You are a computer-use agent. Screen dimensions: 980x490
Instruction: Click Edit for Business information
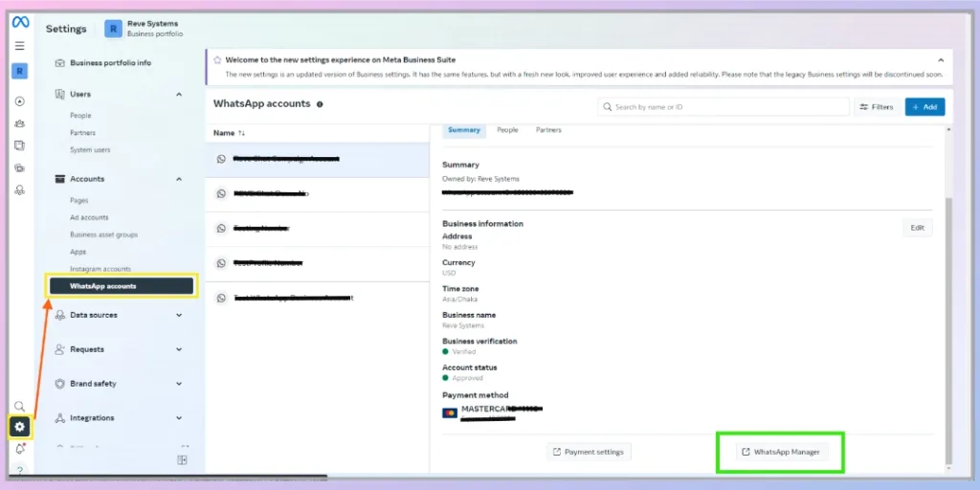click(x=918, y=228)
